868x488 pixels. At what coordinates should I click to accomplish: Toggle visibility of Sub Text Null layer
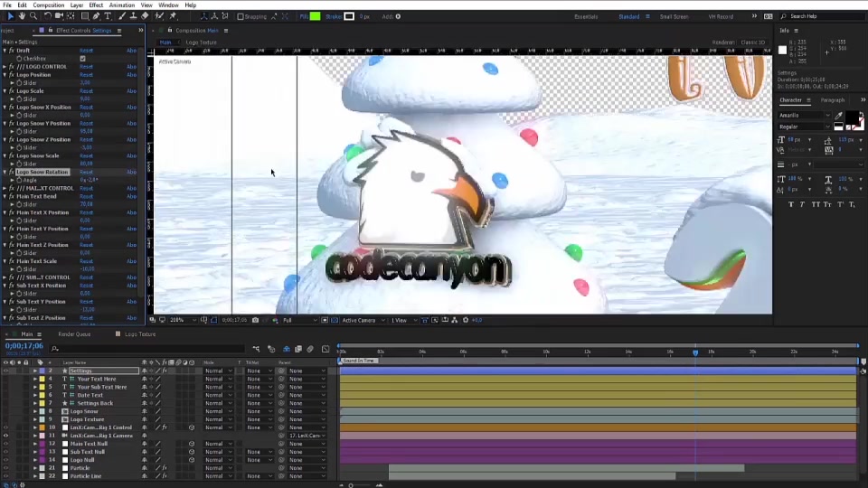pos(5,452)
